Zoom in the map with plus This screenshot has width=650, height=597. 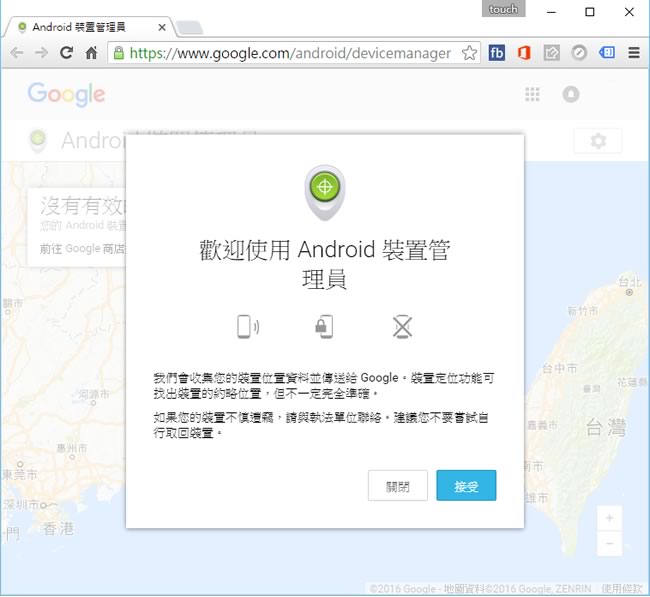pyautogui.click(x=610, y=518)
